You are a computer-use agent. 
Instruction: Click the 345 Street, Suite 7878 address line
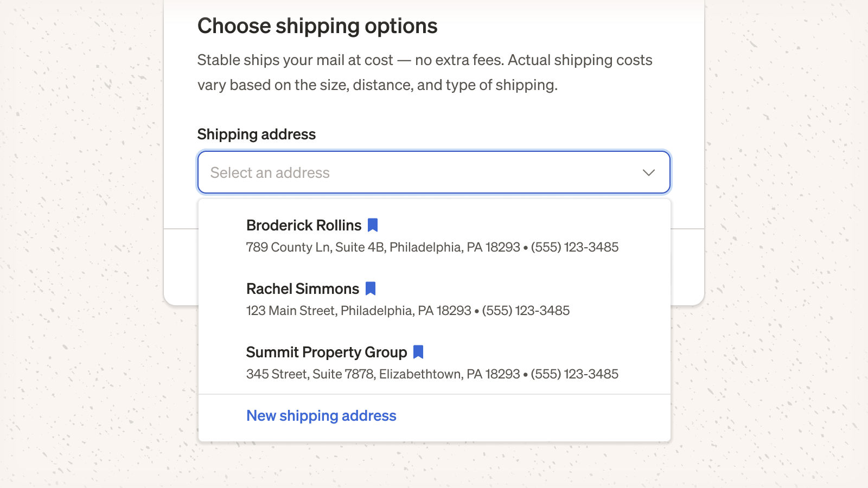tap(383, 374)
